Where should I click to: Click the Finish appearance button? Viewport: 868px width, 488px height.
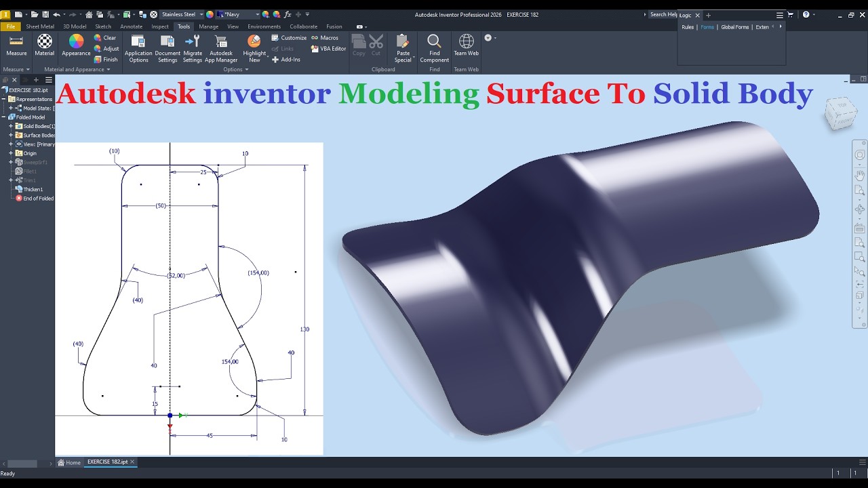tap(106, 60)
